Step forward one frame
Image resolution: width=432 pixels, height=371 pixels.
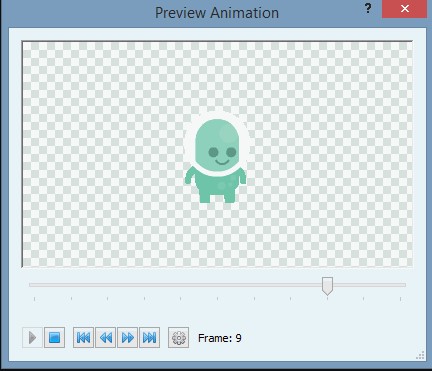(127, 338)
